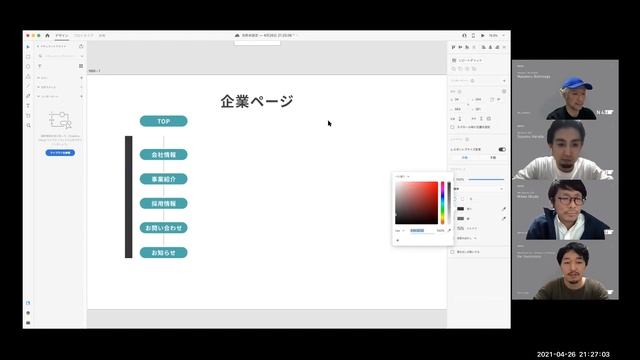Select the Rectangle tool
The width and height of the screenshot is (640, 360).
28,56
